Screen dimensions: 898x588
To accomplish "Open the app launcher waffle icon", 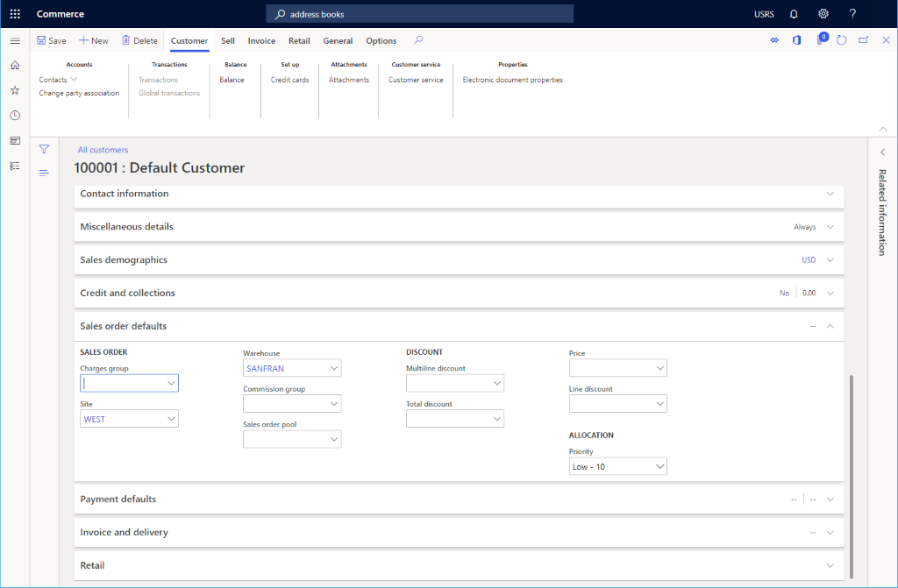I will pyautogui.click(x=14, y=13).
